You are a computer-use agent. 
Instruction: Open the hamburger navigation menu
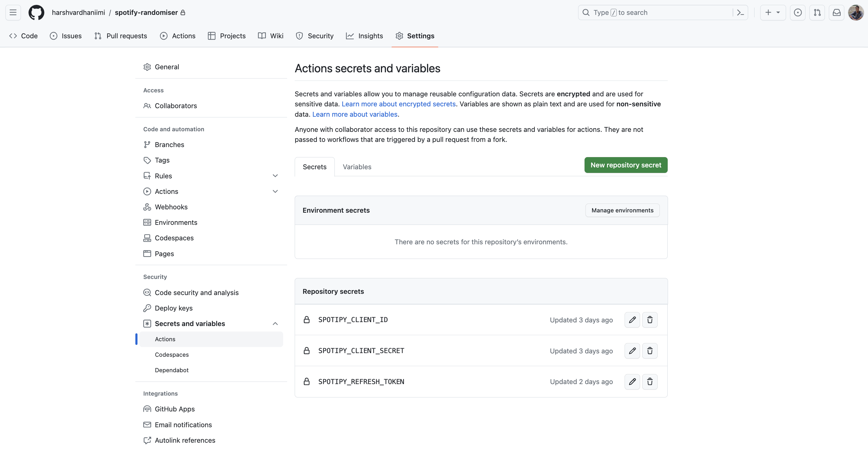click(x=13, y=12)
